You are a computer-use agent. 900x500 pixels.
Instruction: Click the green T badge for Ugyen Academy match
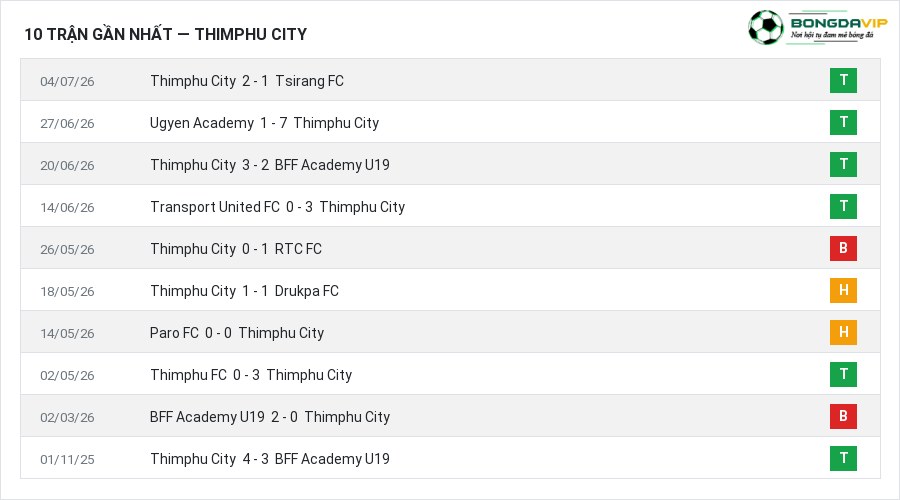[x=843, y=122]
